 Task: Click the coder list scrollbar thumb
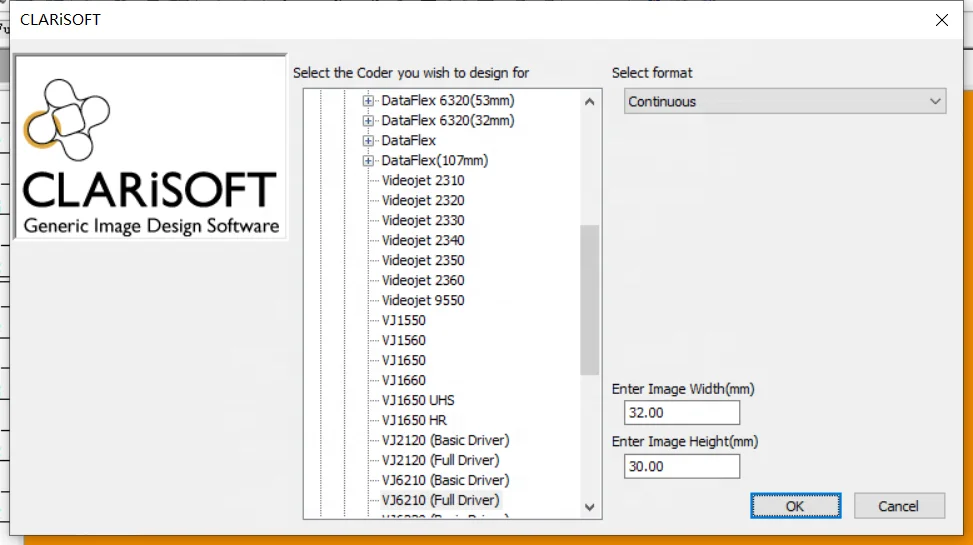[x=590, y=300]
